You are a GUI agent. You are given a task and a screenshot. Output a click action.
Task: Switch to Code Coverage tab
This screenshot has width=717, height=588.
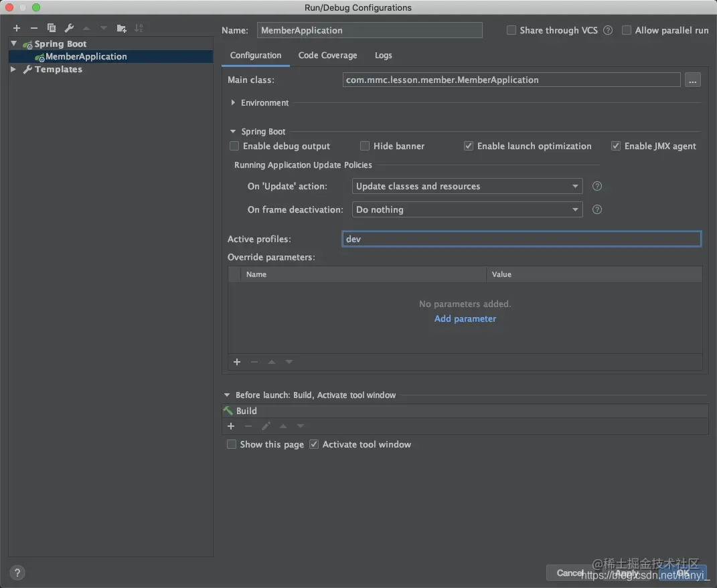click(328, 56)
